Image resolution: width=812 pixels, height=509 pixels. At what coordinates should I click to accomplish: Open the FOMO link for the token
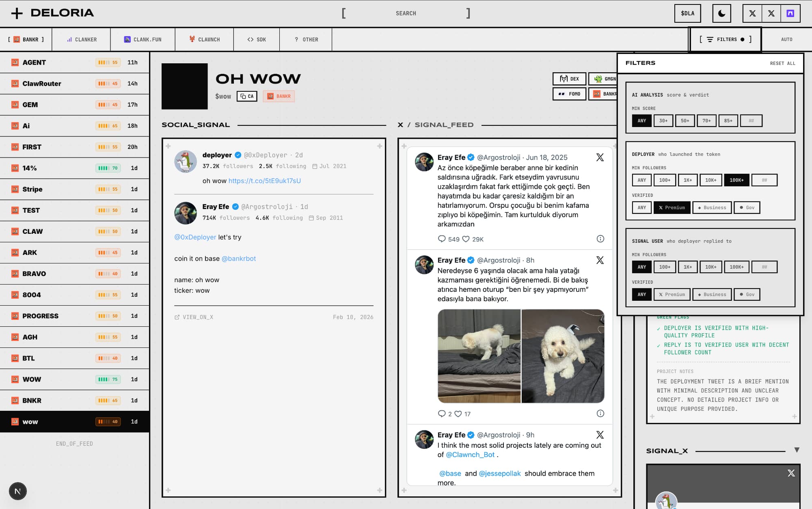tap(569, 94)
